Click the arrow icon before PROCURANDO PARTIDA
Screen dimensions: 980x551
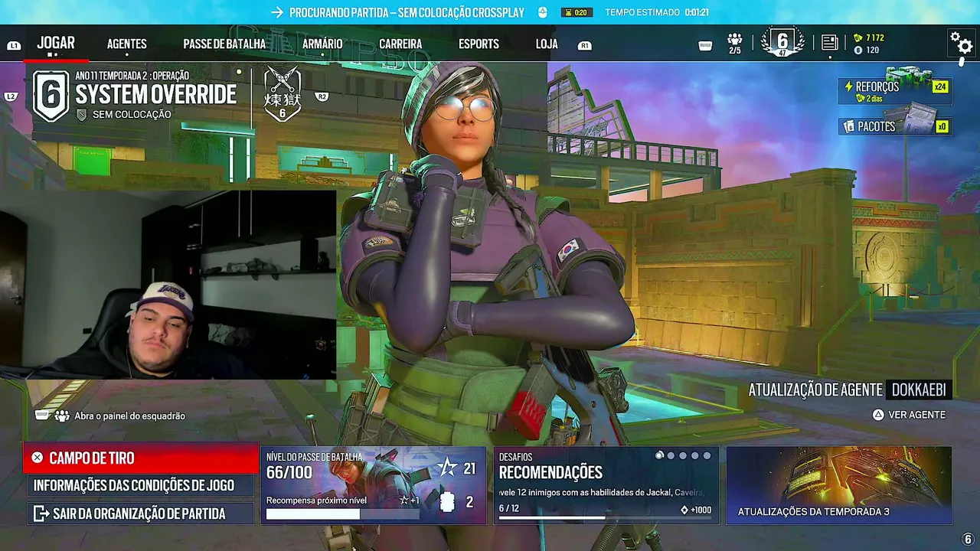pyautogui.click(x=277, y=12)
